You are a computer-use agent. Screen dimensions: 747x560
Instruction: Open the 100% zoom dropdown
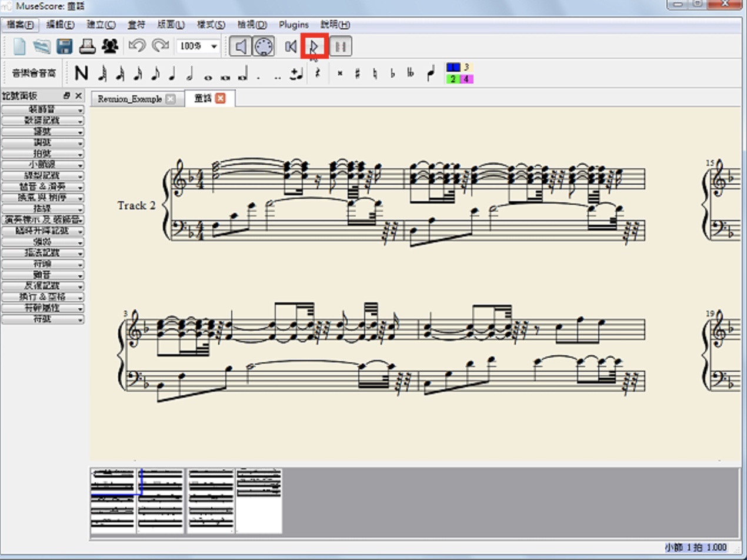[x=214, y=46]
